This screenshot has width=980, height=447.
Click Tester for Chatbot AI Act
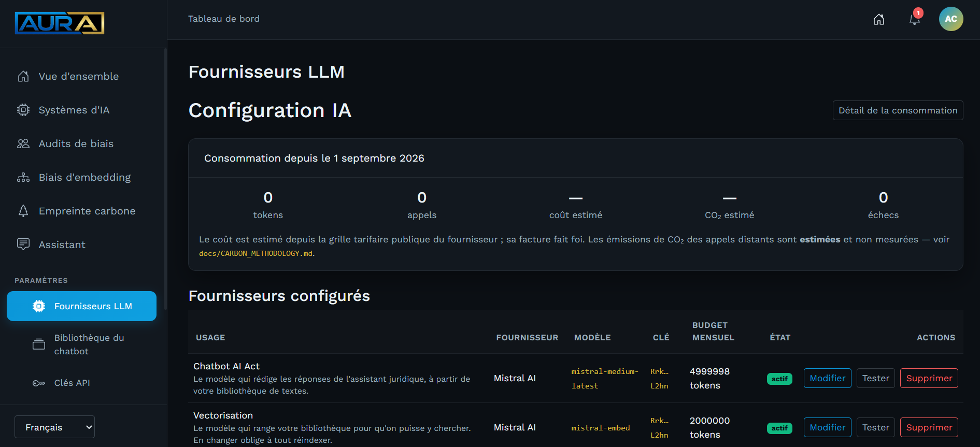tap(876, 378)
